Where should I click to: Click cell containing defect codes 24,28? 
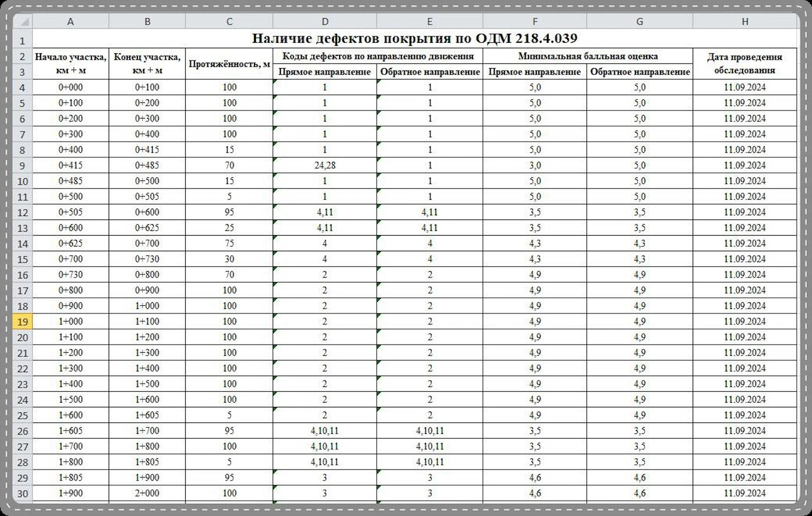324,165
